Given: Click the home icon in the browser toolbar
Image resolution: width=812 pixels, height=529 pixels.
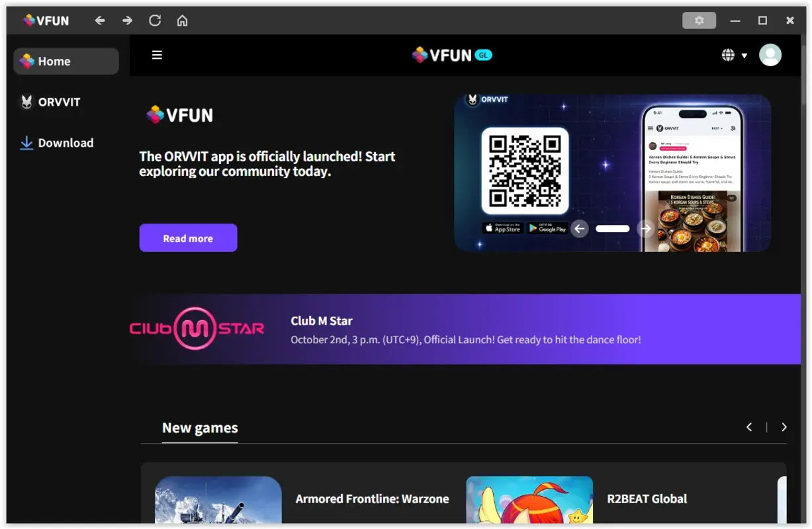Looking at the screenshot, I should point(182,20).
